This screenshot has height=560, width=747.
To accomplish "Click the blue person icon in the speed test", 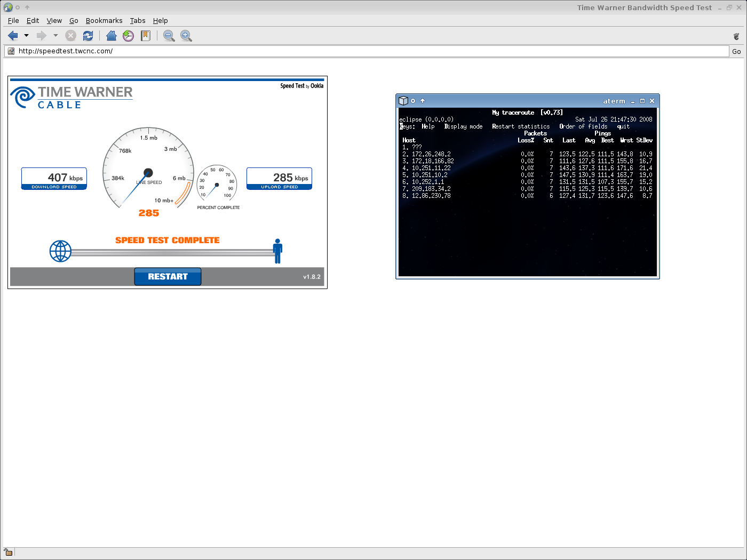I will (x=277, y=251).
